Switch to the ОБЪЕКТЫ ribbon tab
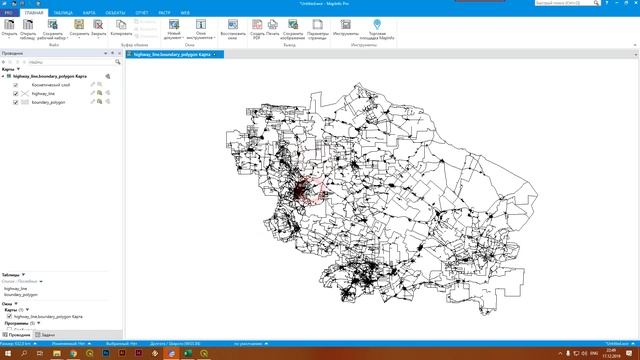This screenshot has height=360, width=640. click(x=115, y=13)
